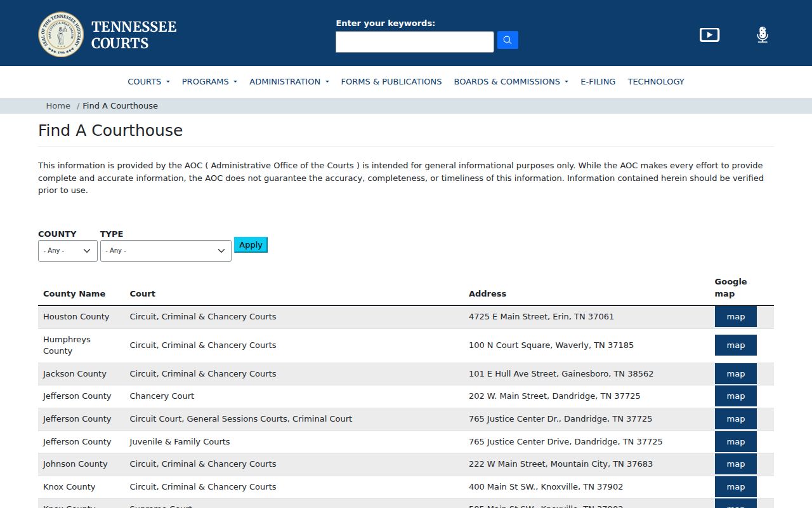Viewport: 812px width, 508px height.
Task: Click Juvenile & Family Courts cell text
Action: [x=180, y=441]
